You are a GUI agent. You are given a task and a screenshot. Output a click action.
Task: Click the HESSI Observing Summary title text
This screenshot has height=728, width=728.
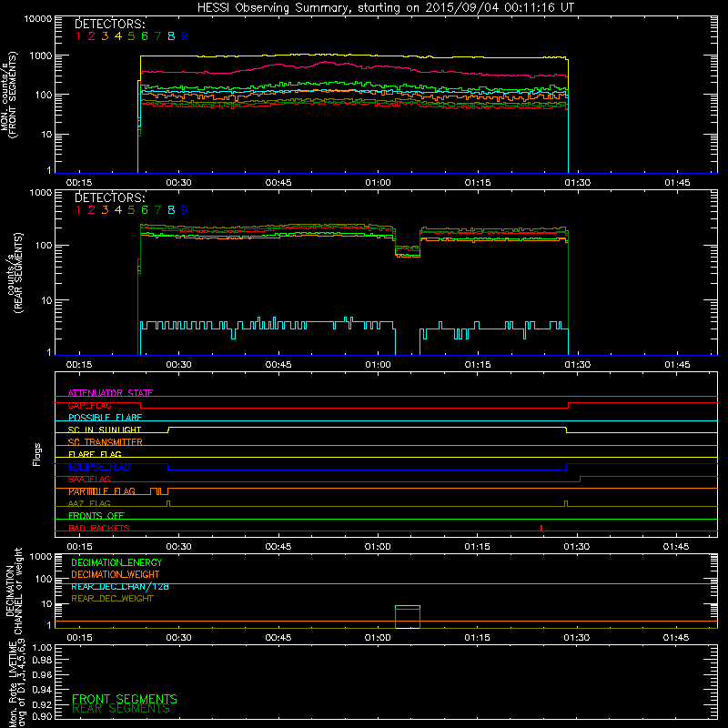386,7
